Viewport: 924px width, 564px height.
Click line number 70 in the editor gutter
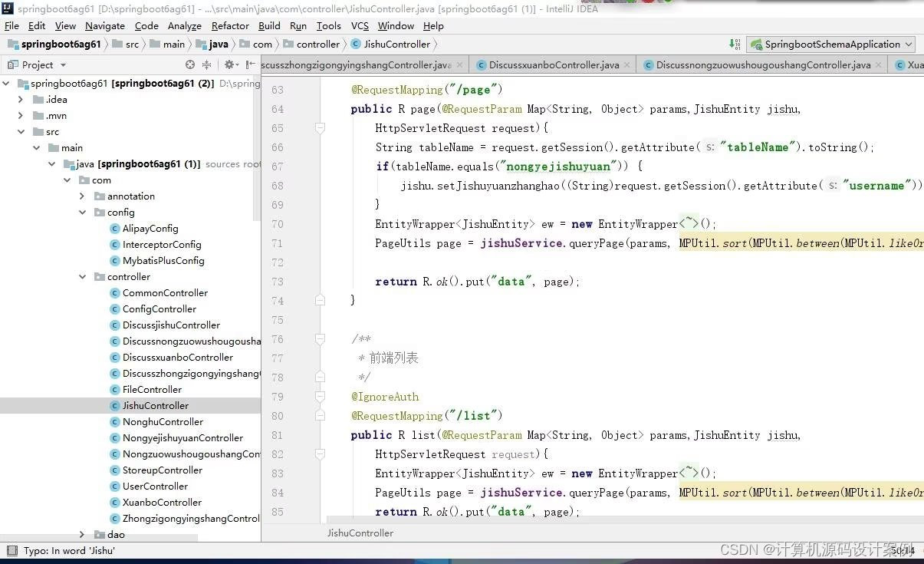click(278, 224)
